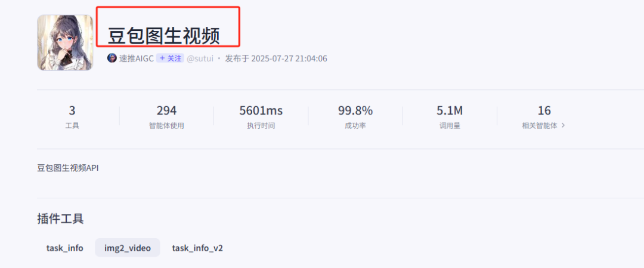
Task: Click the anime girl plugin avatar thumbnail
Action: [x=65, y=43]
